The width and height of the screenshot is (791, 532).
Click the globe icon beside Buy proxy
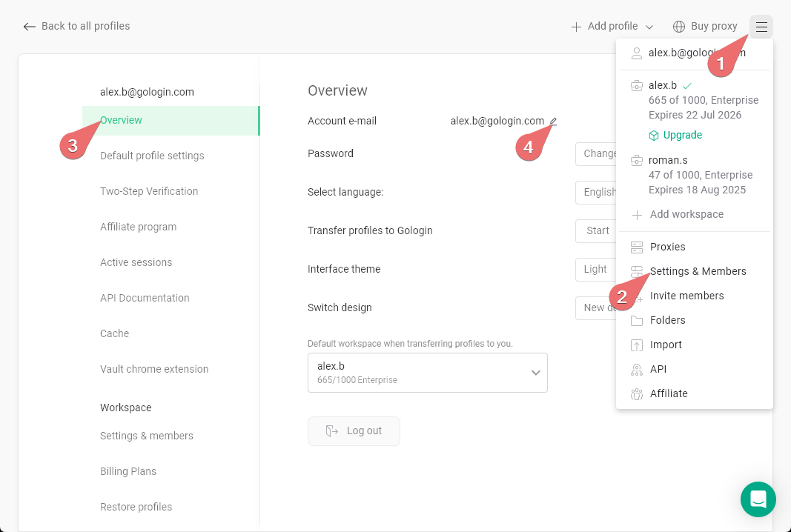tap(679, 27)
